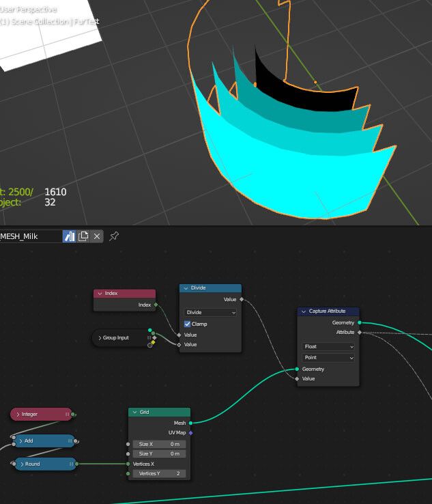
Task: Click the Capture Attribute Value input socket
Action: [x=297, y=379]
